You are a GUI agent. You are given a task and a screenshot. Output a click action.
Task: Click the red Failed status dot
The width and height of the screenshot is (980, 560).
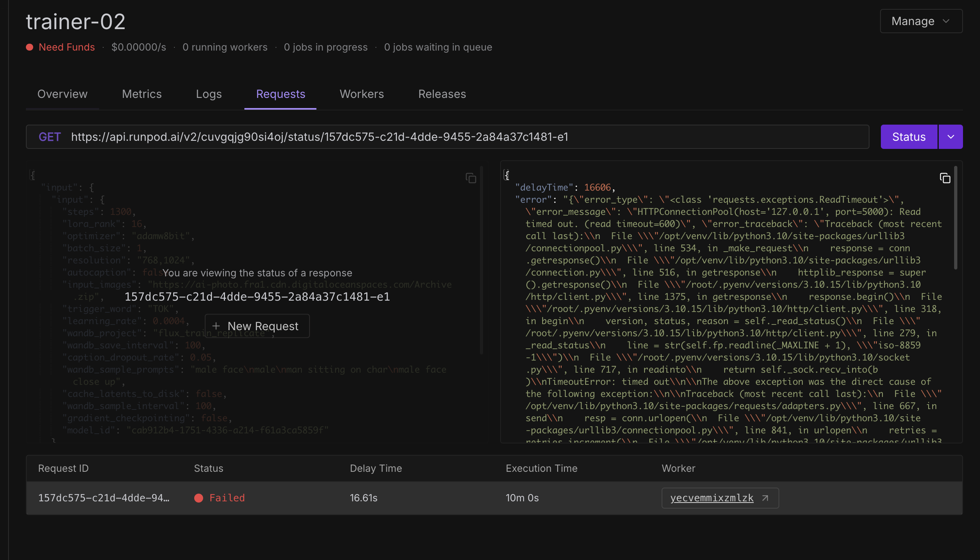(199, 498)
